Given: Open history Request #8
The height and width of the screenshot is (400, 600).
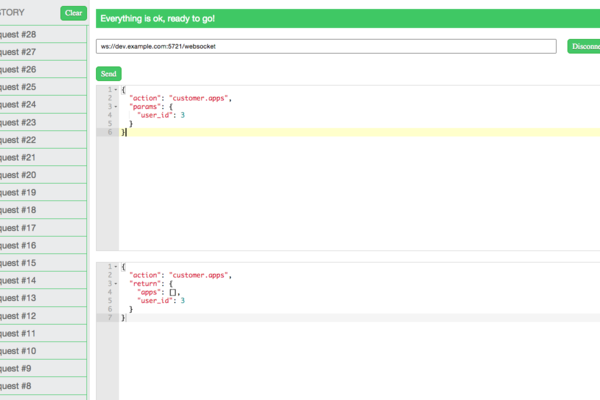Looking at the screenshot, I should tap(43, 386).
